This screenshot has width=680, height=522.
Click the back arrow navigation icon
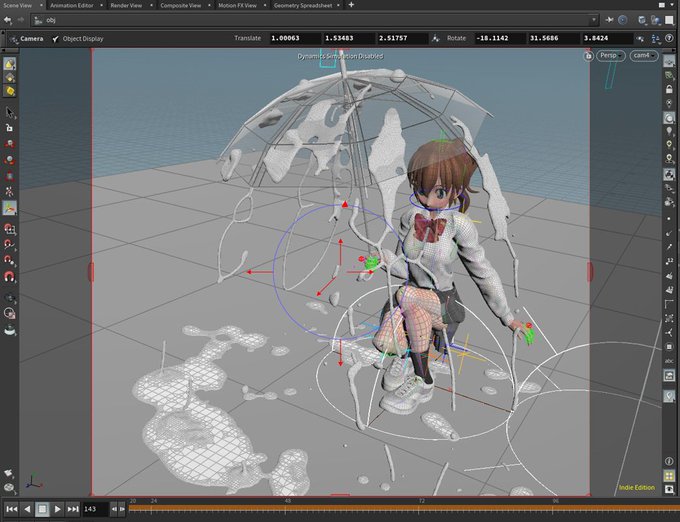tap(7, 20)
